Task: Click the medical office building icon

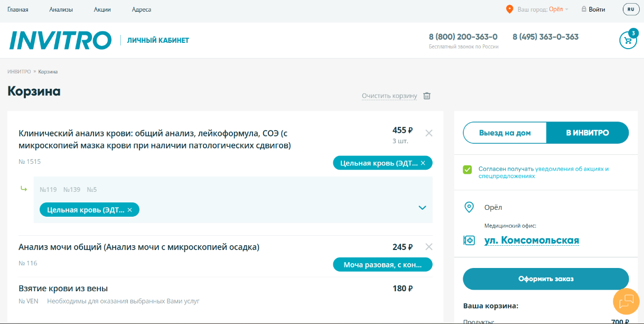Action: 469,240
